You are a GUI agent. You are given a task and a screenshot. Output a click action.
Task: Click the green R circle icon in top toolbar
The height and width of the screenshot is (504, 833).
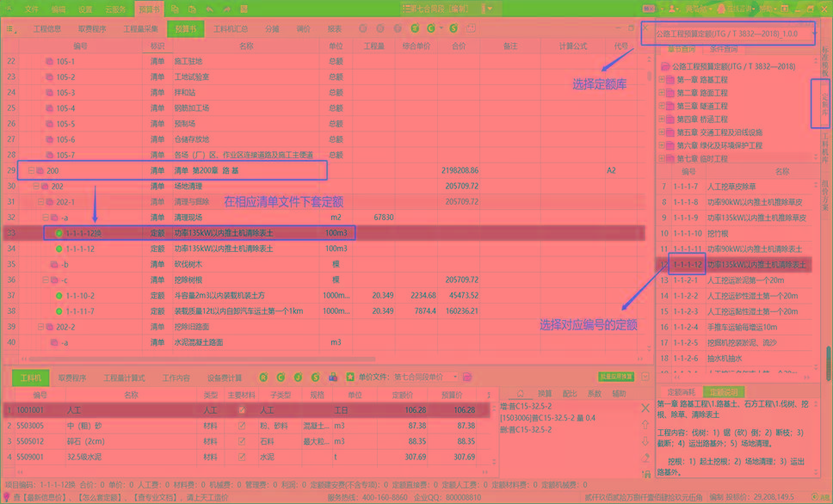pyautogui.click(x=415, y=28)
